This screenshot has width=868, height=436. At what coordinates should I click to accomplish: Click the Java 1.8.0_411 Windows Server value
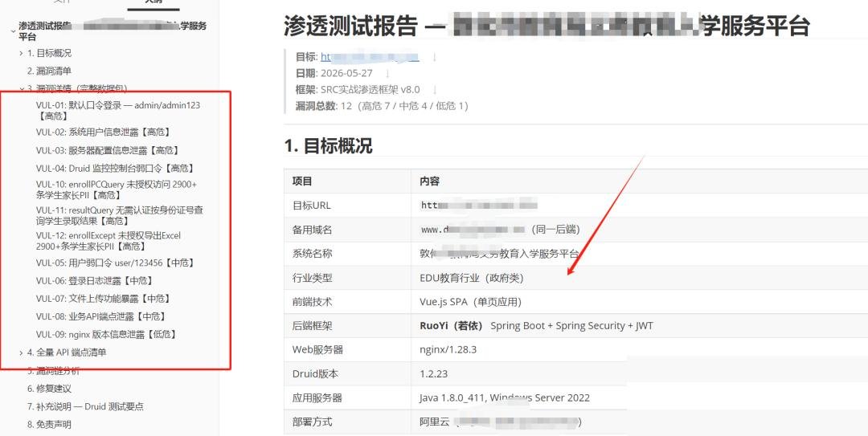point(505,397)
